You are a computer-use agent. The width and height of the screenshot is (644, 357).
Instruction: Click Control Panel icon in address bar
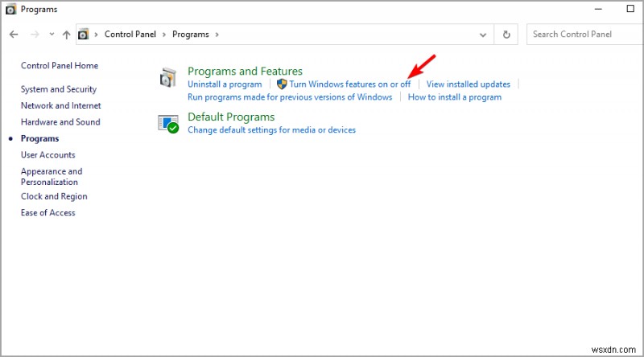pos(84,34)
